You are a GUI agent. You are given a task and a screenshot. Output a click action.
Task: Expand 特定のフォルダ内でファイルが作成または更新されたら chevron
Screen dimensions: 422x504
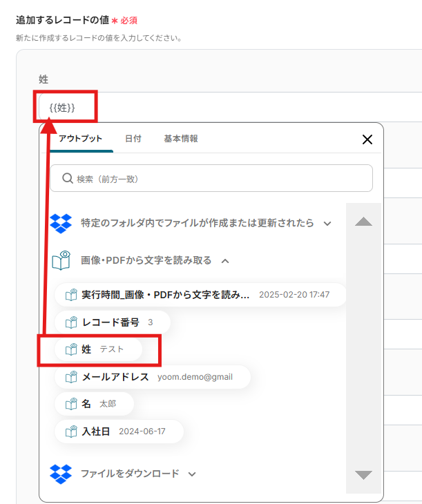tap(327, 224)
